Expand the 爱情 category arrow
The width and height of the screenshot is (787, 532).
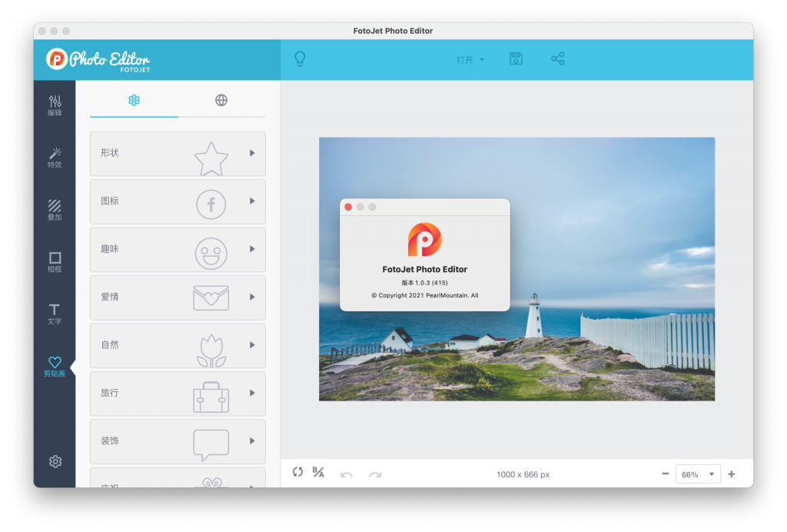(252, 297)
